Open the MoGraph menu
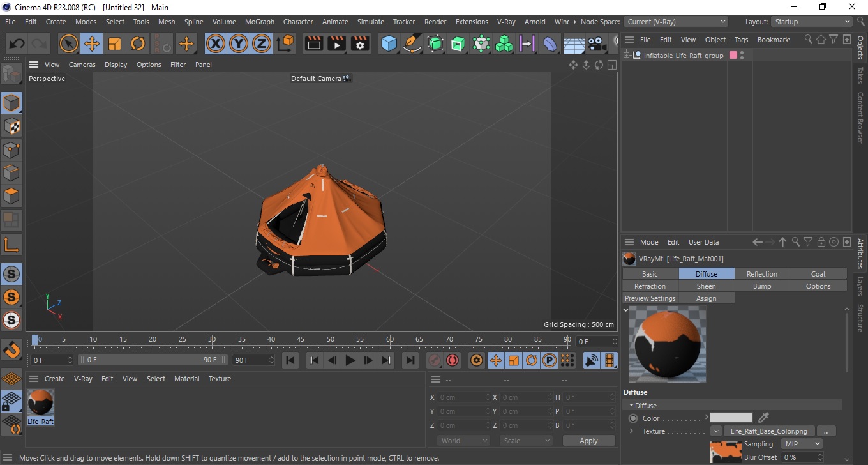 tap(260, 22)
